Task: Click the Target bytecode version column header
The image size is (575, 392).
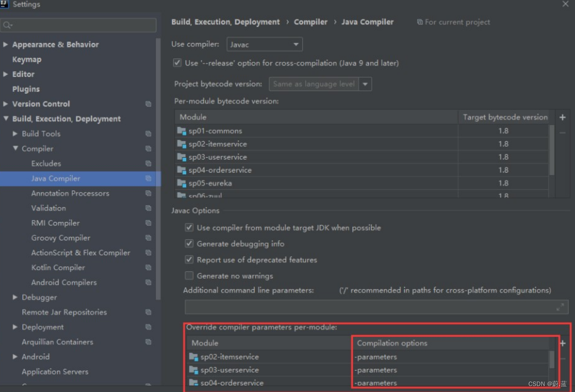Action: (505, 117)
